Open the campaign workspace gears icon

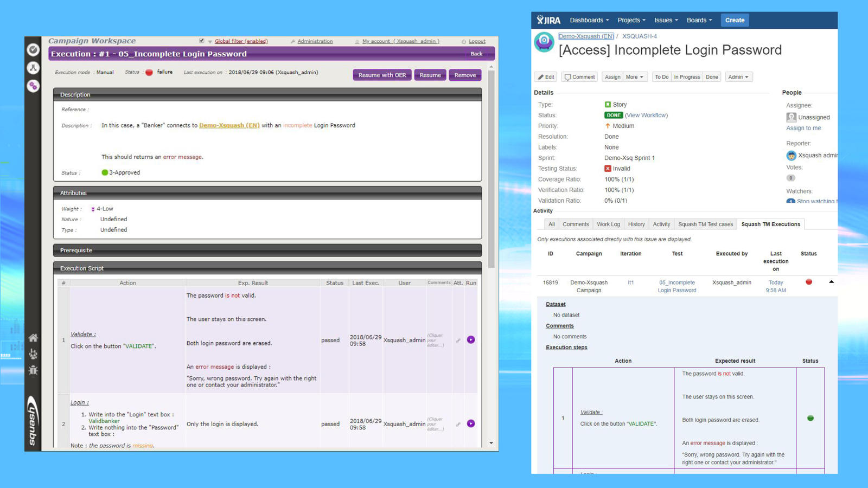pos(33,86)
